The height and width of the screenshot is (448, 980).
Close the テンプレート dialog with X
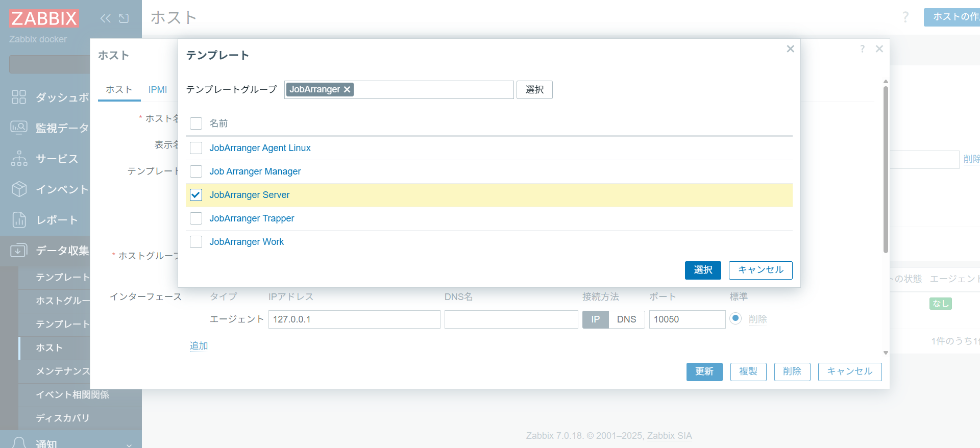point(790,49)
